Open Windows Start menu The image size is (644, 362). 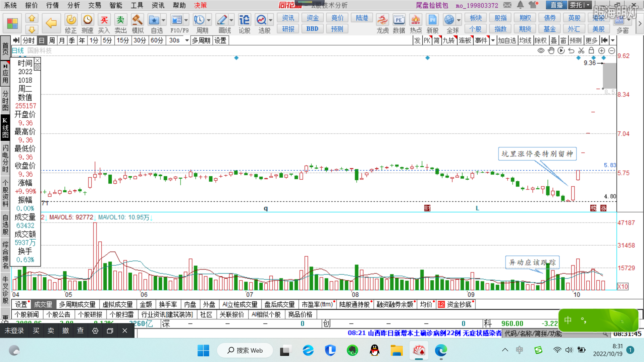203,350
